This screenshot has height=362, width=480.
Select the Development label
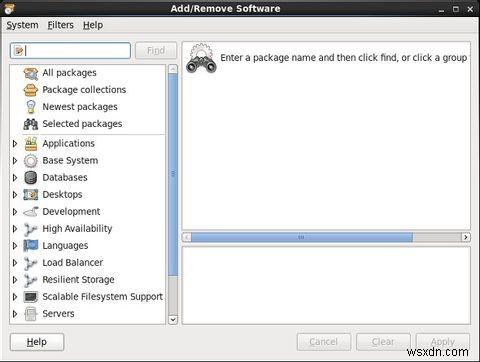(71, 212)
